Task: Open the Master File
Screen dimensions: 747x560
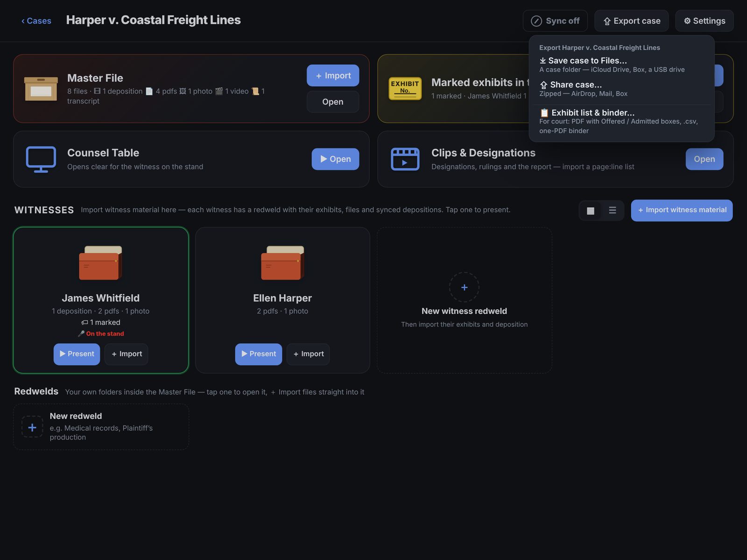Action: click(x=333, y=101)
